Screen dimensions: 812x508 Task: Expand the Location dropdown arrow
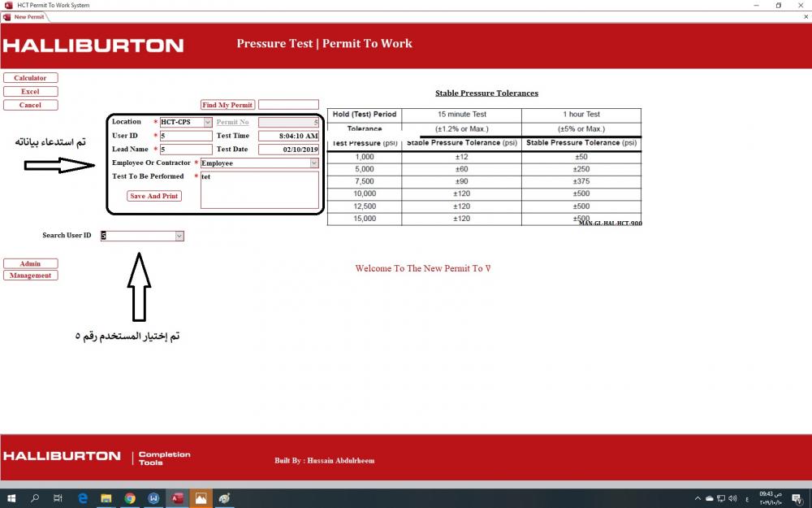pos(208,123)
